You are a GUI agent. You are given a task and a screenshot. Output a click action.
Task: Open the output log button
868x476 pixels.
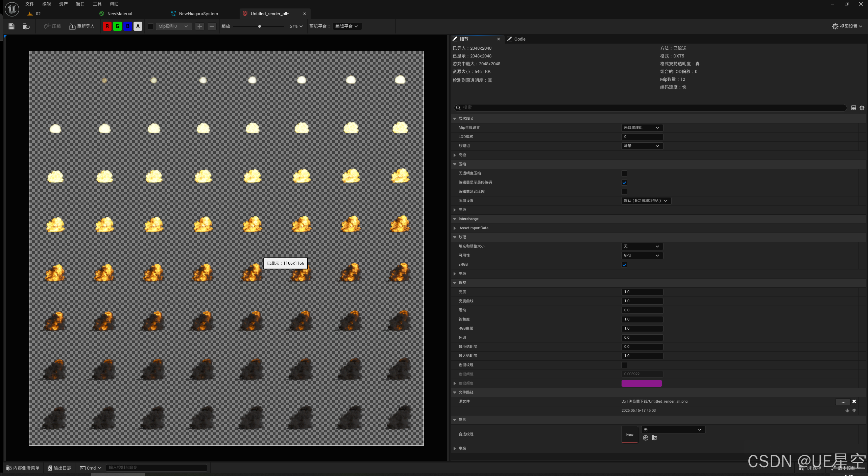coord(59,468)
